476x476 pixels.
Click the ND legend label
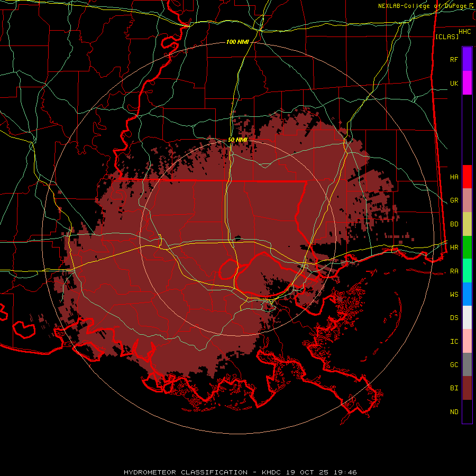point(454,412)
